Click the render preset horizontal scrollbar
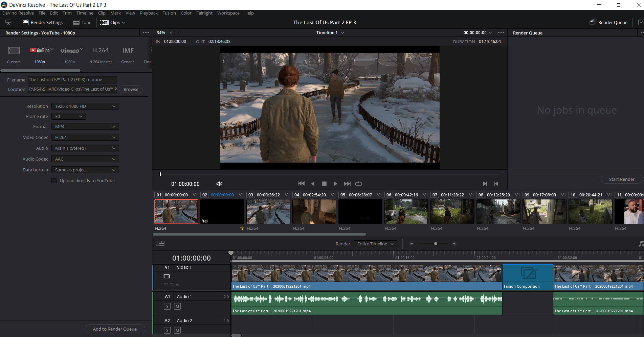 coord(41,70)
